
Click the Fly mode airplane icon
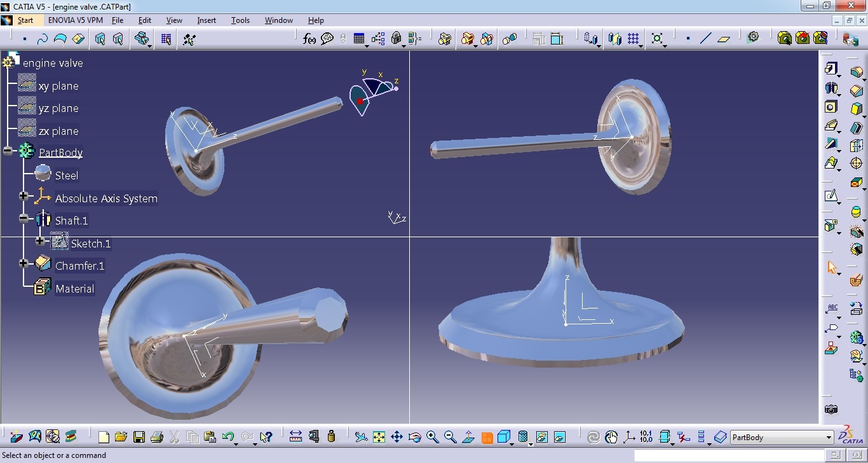pyautogui.click(x=361, y=437)
